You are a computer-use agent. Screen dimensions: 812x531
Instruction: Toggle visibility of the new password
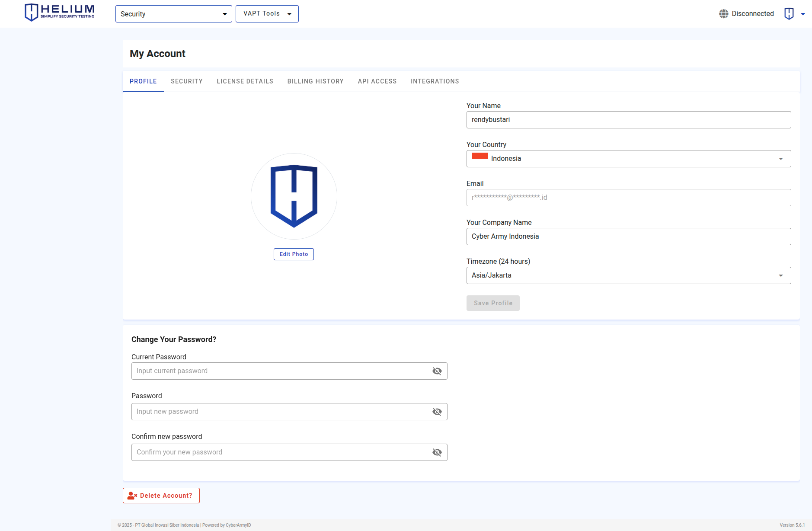437,412
